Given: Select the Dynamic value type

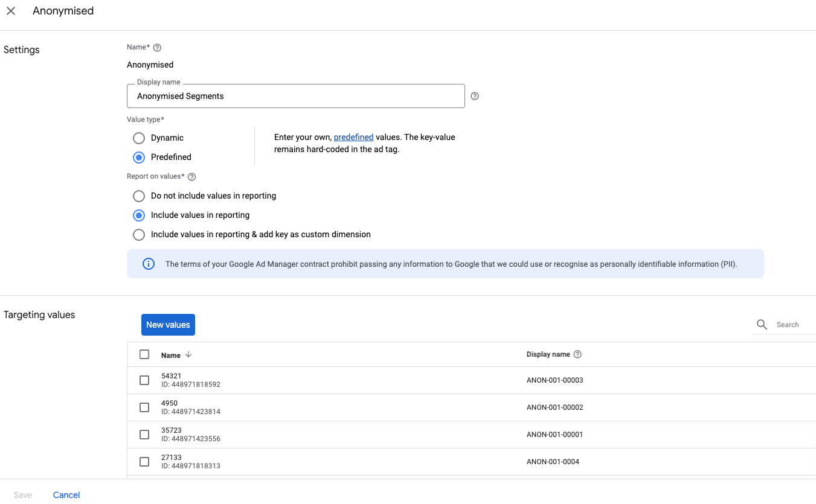Looking at the screenshot, I should point(139,138).
